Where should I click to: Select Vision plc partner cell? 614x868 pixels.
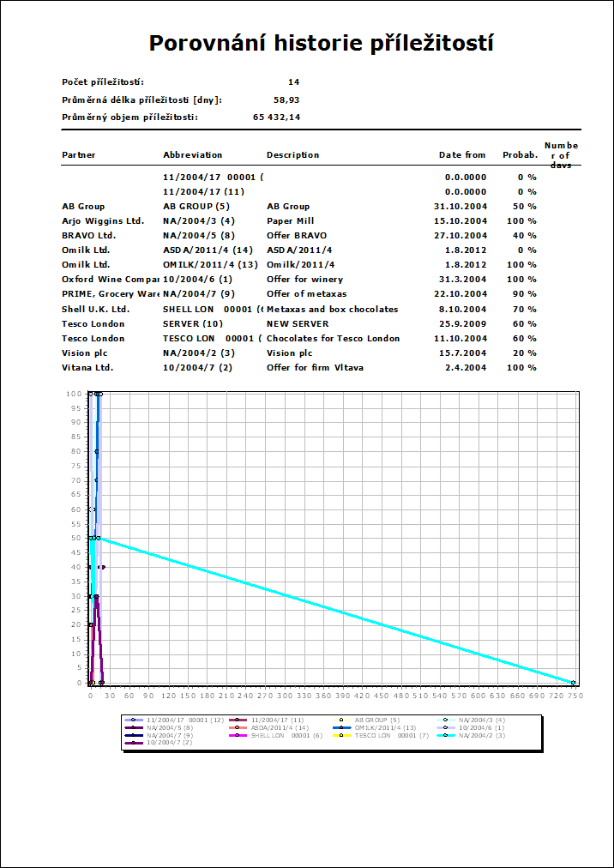(x=85, y=353)
